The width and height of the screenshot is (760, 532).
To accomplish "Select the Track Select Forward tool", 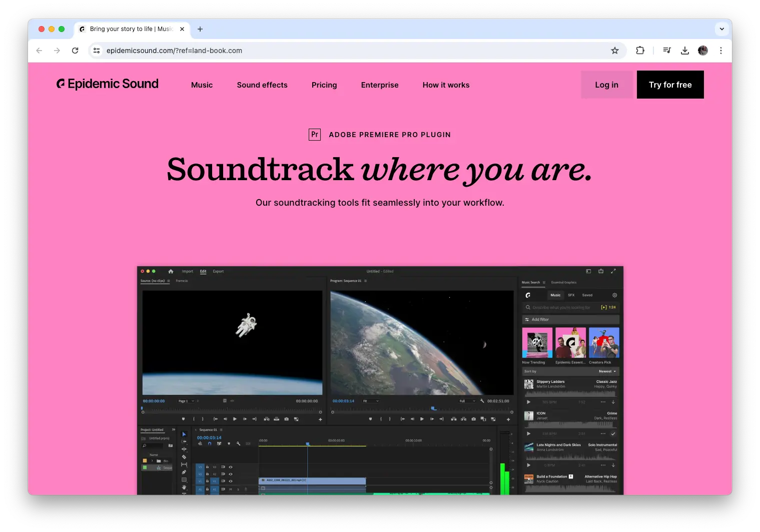I will [184, 442].
